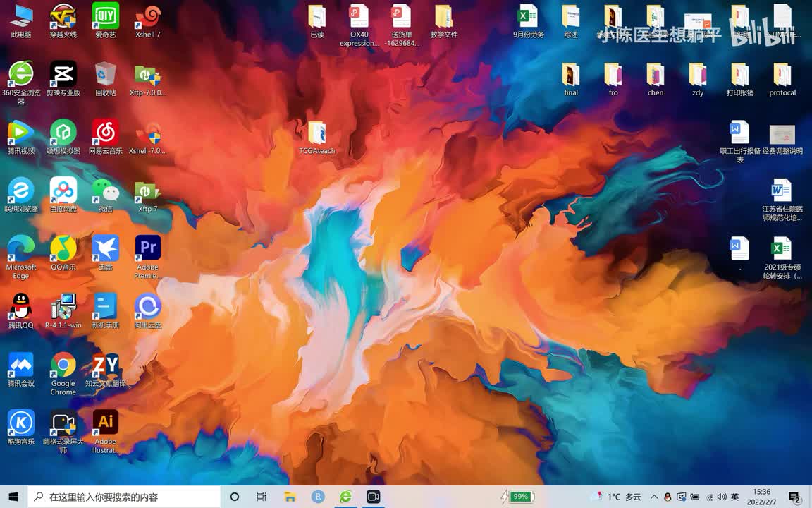Select the 穿越火线 game shortcut
This screenshot has width=812, height=508.
click(x=63, y=20)
